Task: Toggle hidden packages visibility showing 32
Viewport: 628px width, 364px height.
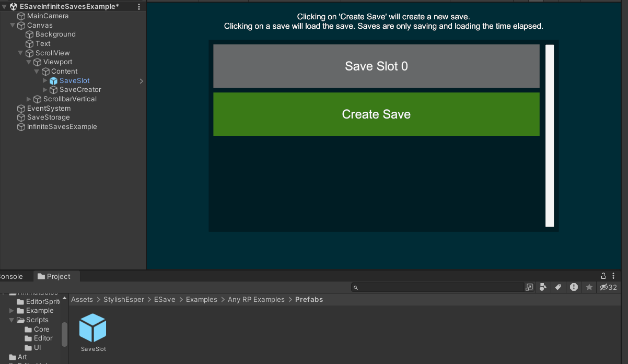Action: pyautogui.click(x=608, y=287)
